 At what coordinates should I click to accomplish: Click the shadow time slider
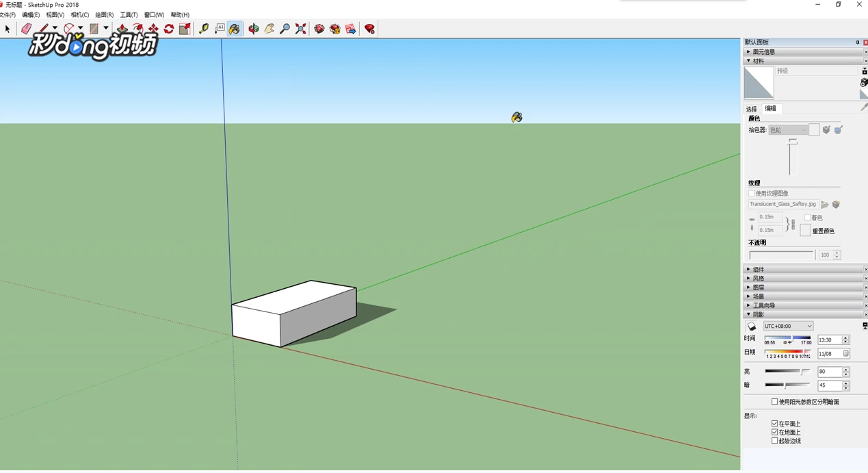pos(788,338)
